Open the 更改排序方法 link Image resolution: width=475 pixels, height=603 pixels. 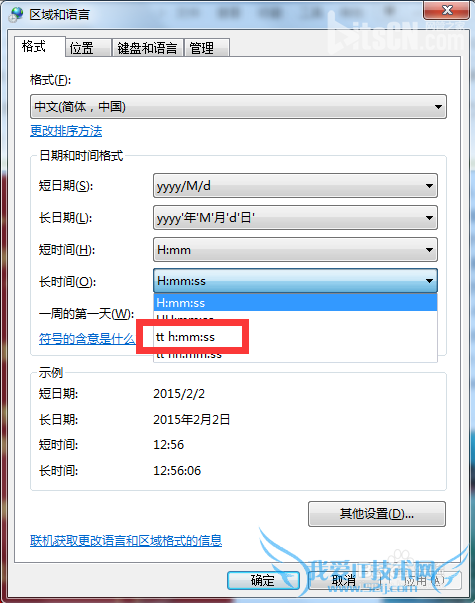point(66,131)
